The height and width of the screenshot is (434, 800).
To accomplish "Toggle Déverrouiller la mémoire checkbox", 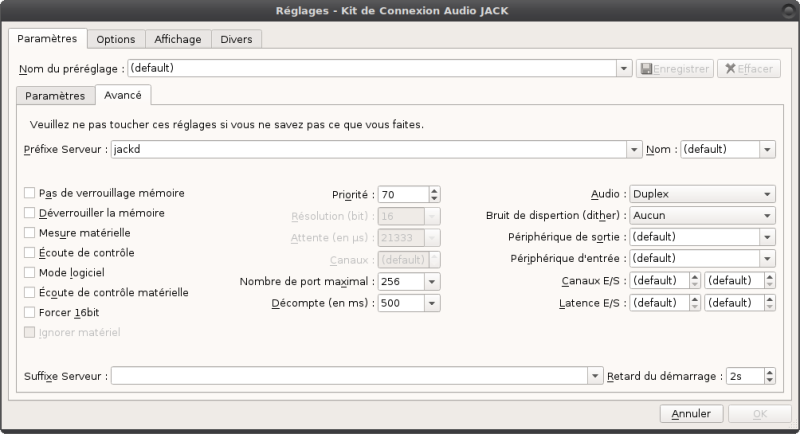I will (30, 213).
